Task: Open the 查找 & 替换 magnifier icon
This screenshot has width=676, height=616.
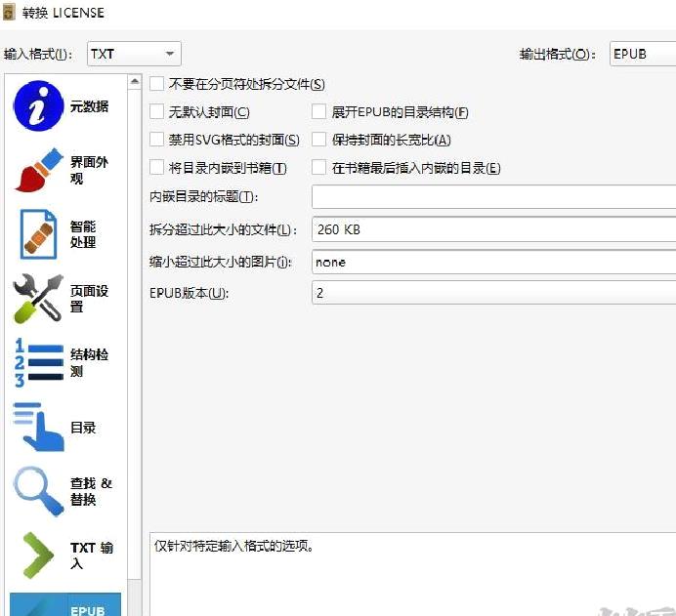Action: pos(38,491)
